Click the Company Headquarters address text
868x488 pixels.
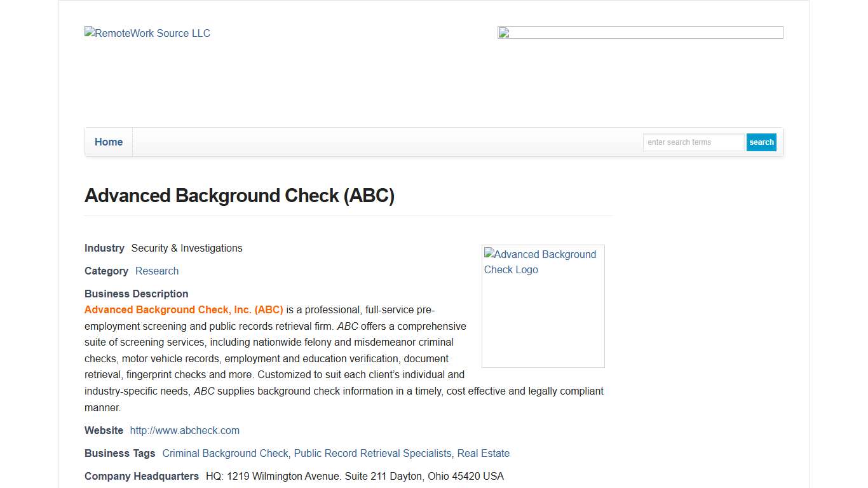click(x=355, y=476)
